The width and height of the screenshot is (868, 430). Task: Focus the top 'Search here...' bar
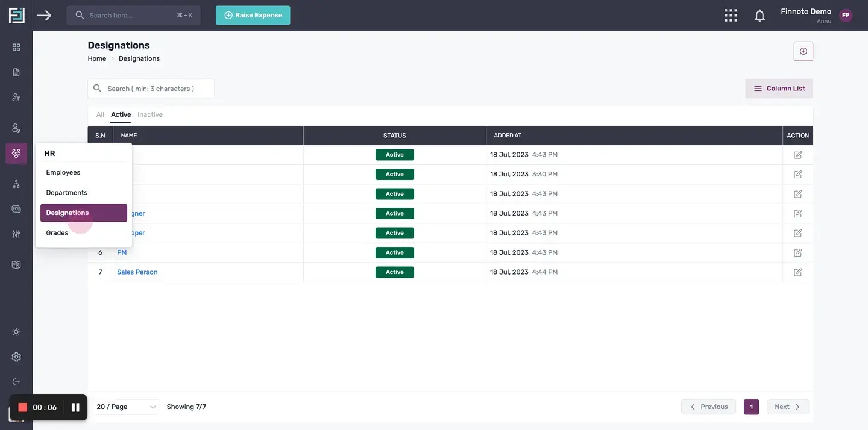(x=134, y=16)
